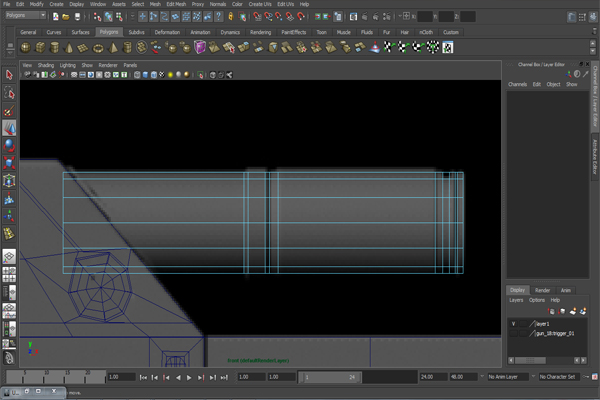Image resolution: width=600 pixels, height=400 pixels.
Task: Create a polygon cylinder from the shelf
Action: (55, 48)
